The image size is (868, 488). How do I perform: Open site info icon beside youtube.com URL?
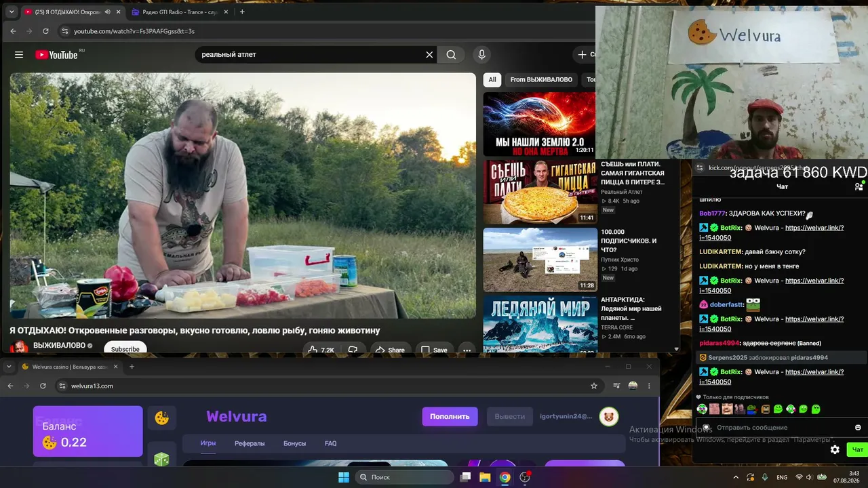click(x=65, y=31)
